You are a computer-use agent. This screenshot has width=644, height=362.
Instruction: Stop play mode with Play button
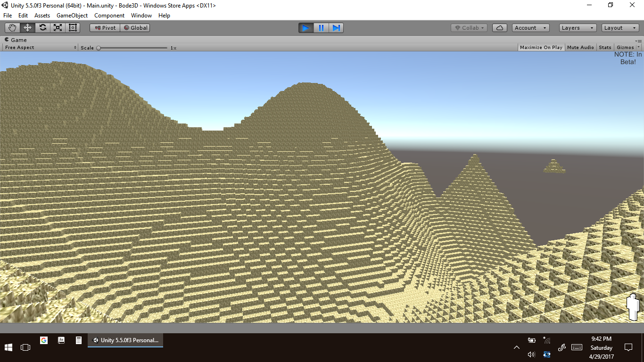[305, 28]
